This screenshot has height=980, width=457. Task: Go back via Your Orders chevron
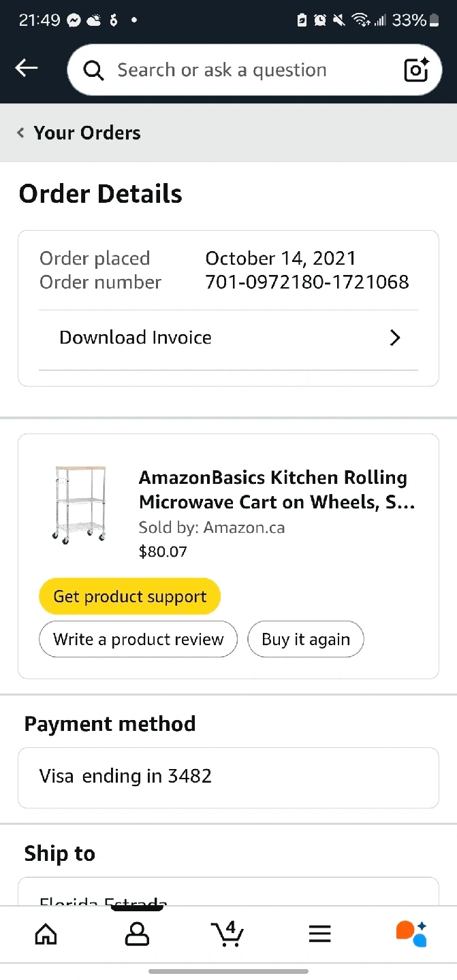tap(21, 133)
